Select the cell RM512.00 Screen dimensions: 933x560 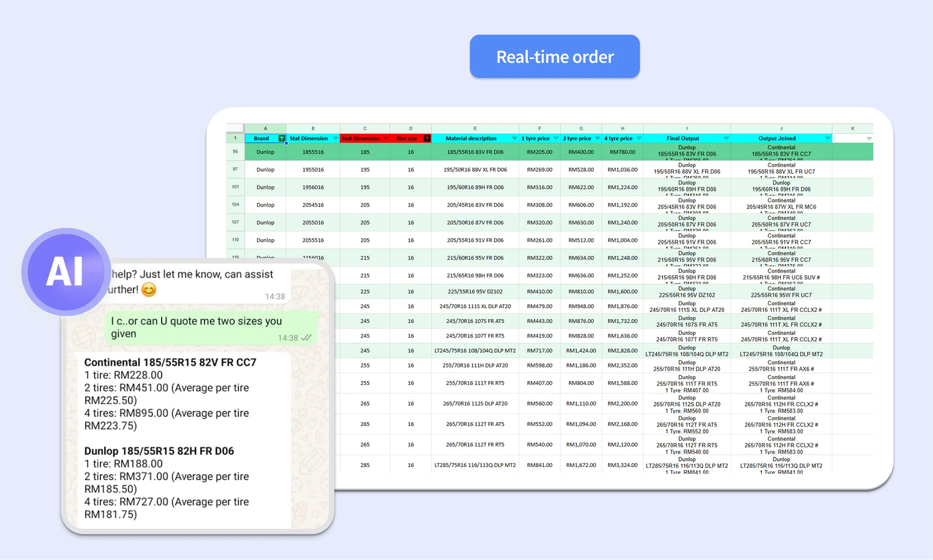click(x=581, y=240)
